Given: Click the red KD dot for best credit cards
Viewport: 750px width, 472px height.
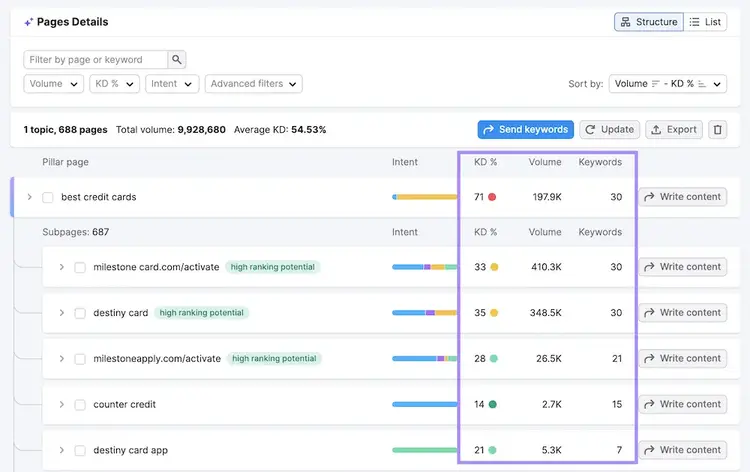Looking at the screenshot, I should click(x=492, y=197).
